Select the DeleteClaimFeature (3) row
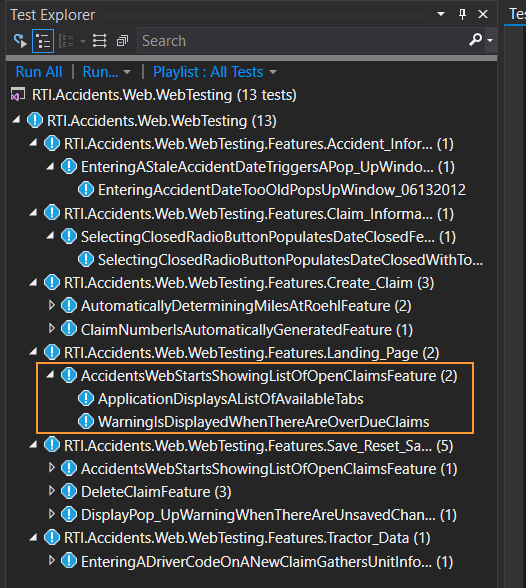The image size is (526, 588). pyautogui.click(x=156, y=492)
